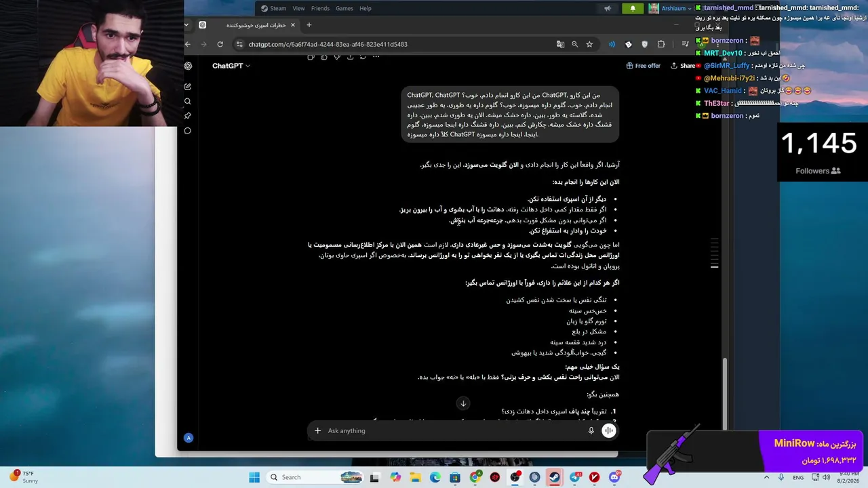
Task: Open Steam from the taskbar
Action: [x=555, y=477]
